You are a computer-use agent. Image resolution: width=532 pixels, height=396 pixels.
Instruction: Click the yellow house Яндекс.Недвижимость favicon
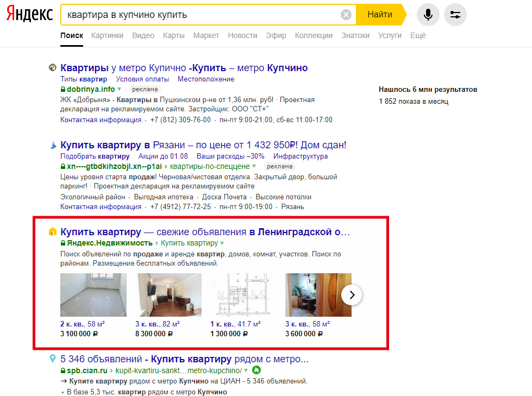pyautogui.click(x=53, y=231)
